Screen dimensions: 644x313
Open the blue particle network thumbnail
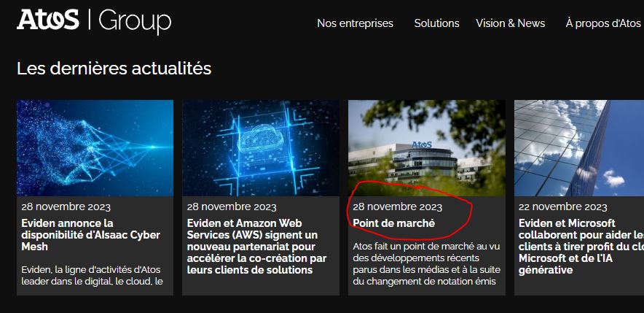[95, 148]
